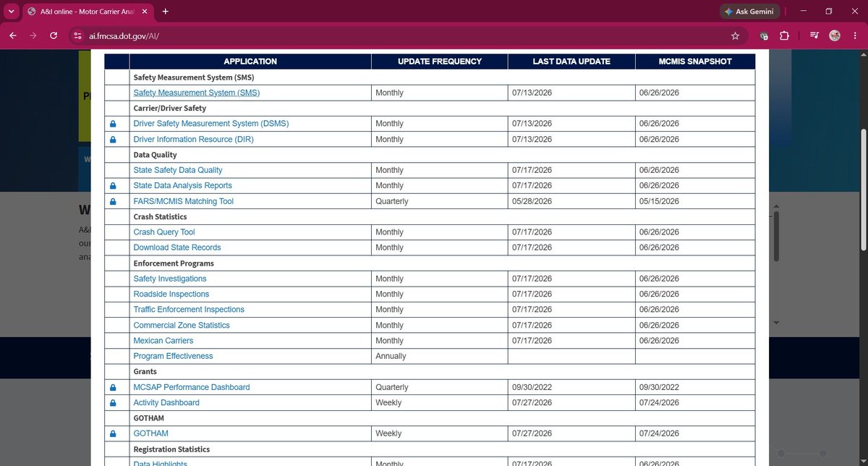
Task: Open State Data Analysis Reports link
Action: pos(183,185)
